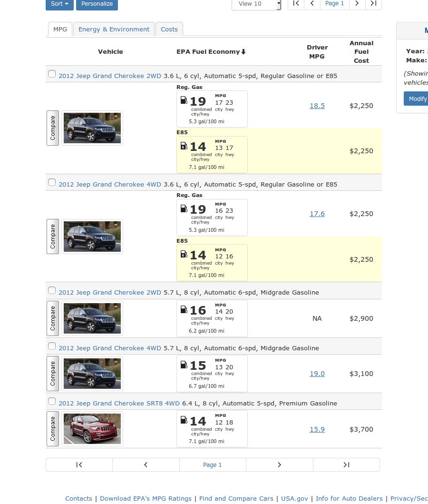This screenshot has width=428, height=504.
Task: Open driver MPG 19.0 link
Action: click(317, 374)
